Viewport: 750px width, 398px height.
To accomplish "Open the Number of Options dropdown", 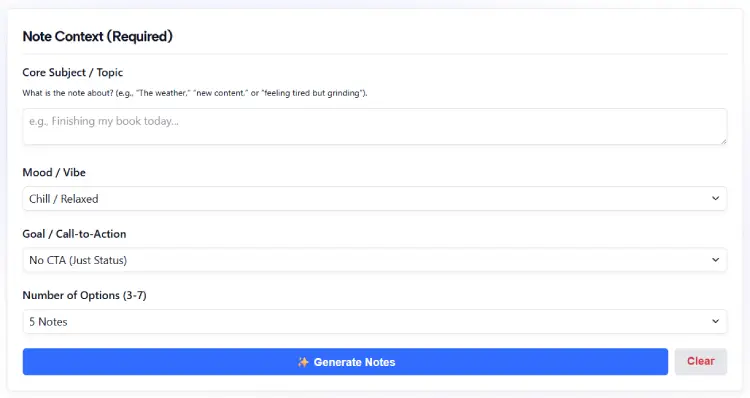I will pos(375,321).
